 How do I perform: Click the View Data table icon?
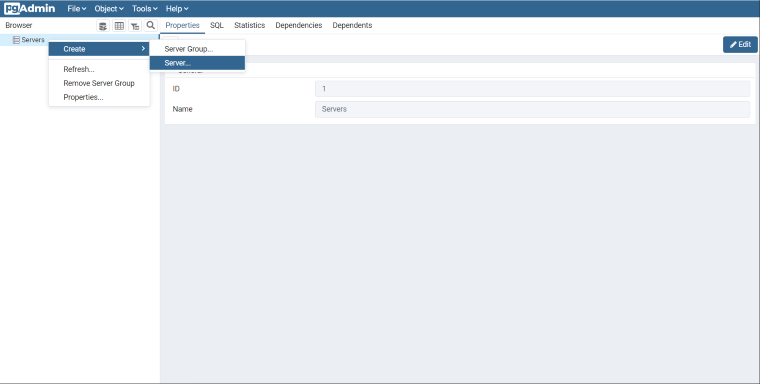pyautogui.click(x=119, y=26)
